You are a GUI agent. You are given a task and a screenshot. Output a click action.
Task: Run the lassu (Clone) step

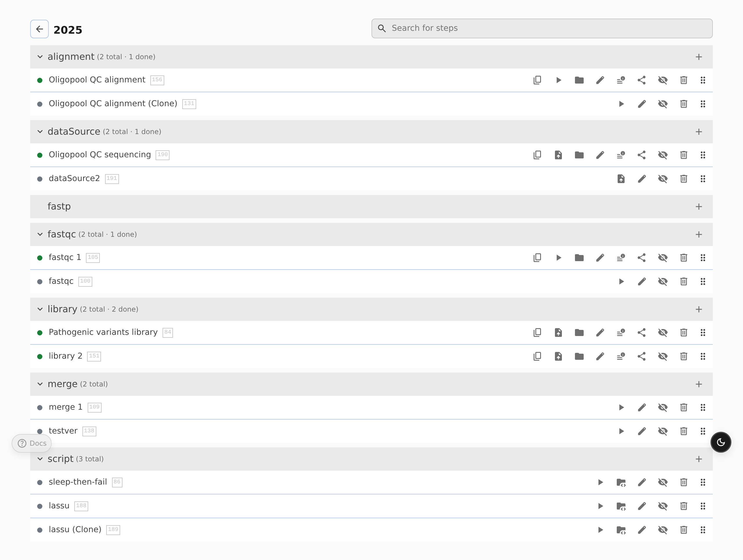click(x=600, y=530)
